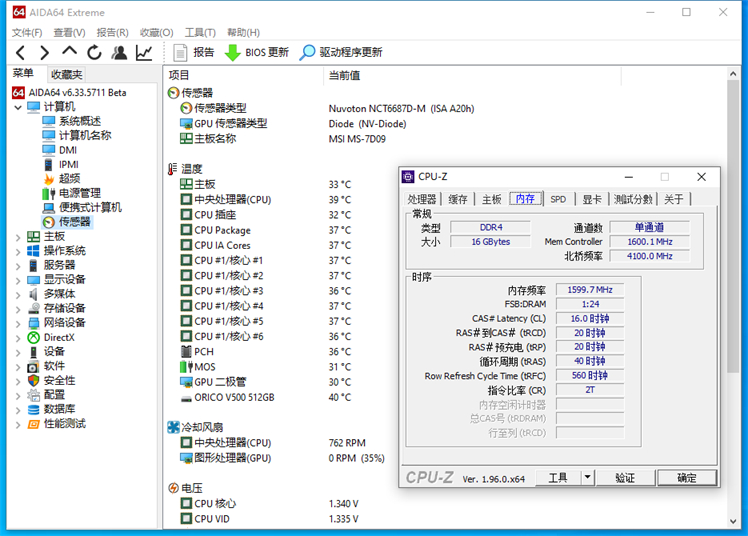Switch to CPU-Z 測試分數 tab
This screenshot has width=748, height=536.
(x=633, y=199)
